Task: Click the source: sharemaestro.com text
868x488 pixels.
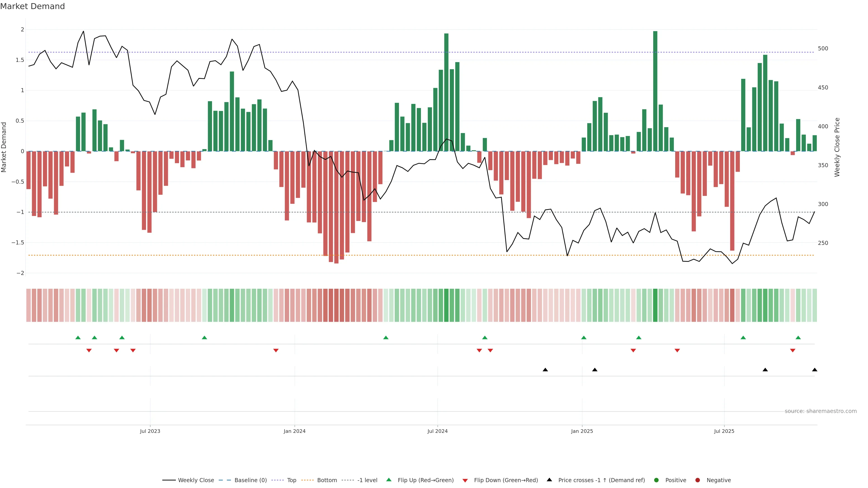Action: pyautogui.click(x=821, y=411)
